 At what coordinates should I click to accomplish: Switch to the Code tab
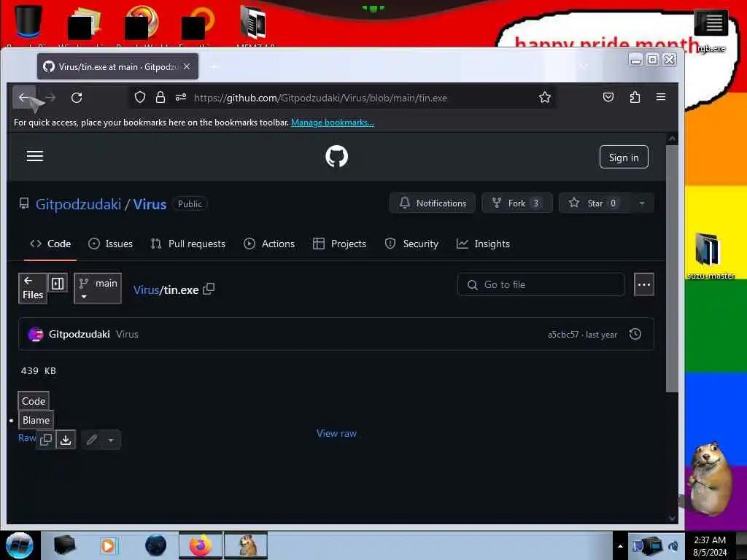pos(50,244)
